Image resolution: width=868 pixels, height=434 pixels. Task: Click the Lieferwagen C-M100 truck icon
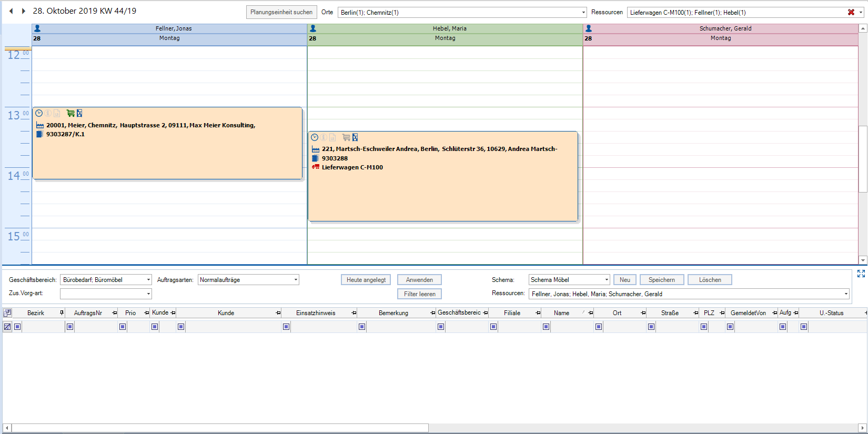tap(316, 167)
